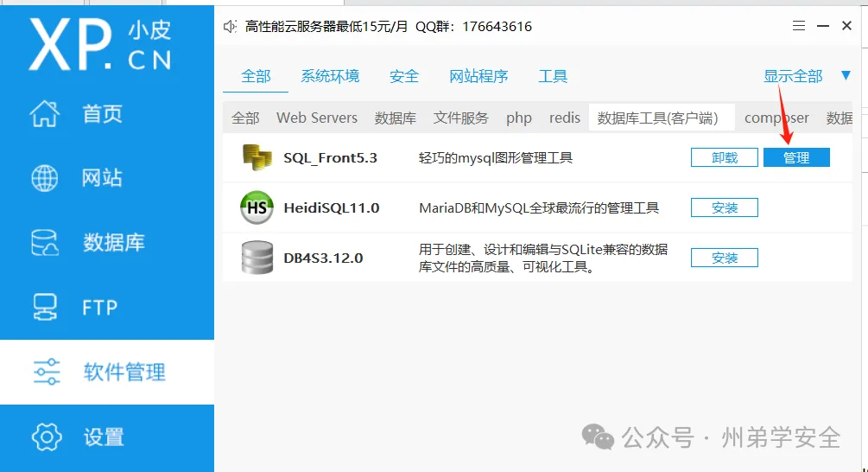Screen dimensions: 868x472
Task: Click the database icon beside 数据库
Action: [x=45, y=243]
